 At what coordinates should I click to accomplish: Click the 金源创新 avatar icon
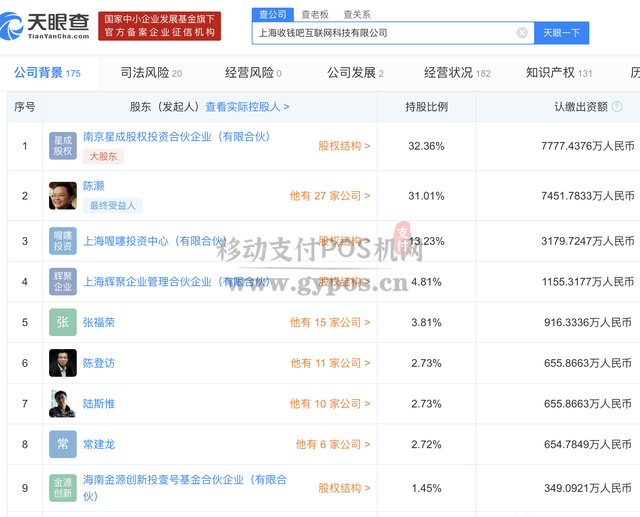tap(63, 488)
